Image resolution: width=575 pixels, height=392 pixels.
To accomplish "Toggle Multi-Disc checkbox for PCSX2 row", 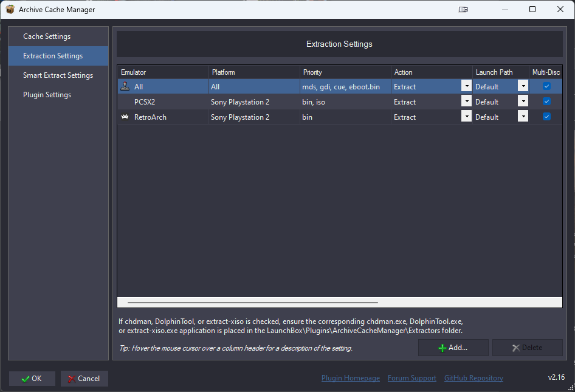I will (x=546, y=101).
